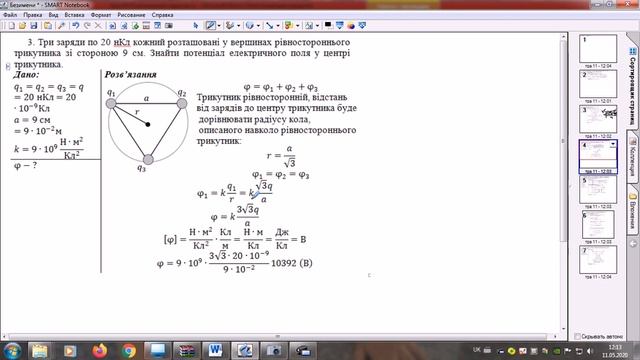Open the Line styles dropdown arrow

click(278, 26)
